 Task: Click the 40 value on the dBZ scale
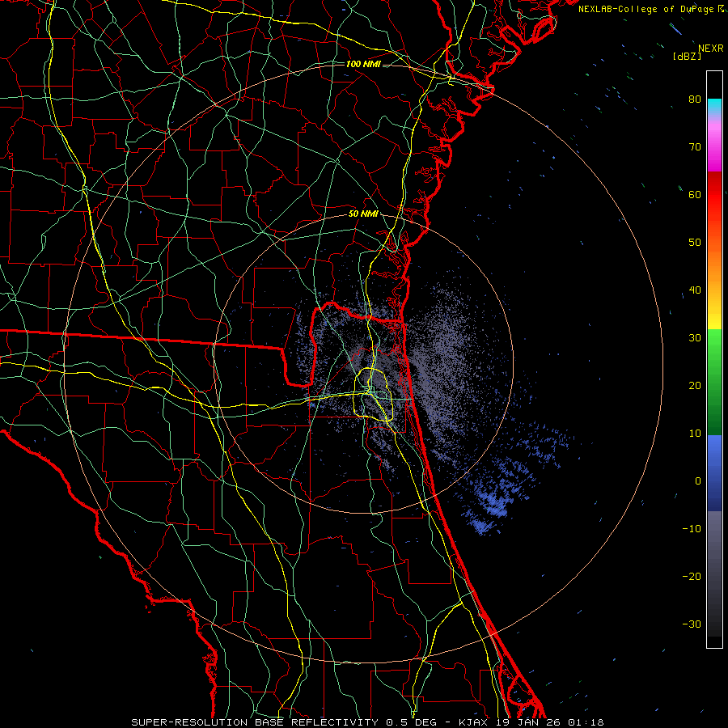point(695,290)
